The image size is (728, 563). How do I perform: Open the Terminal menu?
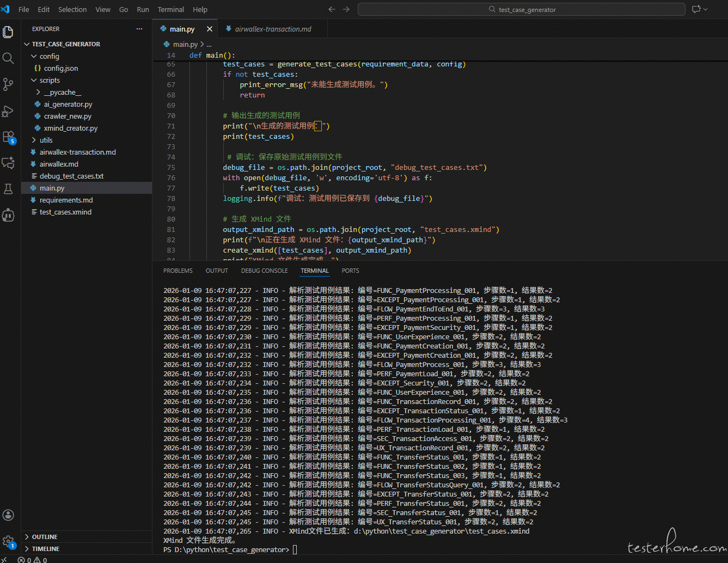point(170,9)
